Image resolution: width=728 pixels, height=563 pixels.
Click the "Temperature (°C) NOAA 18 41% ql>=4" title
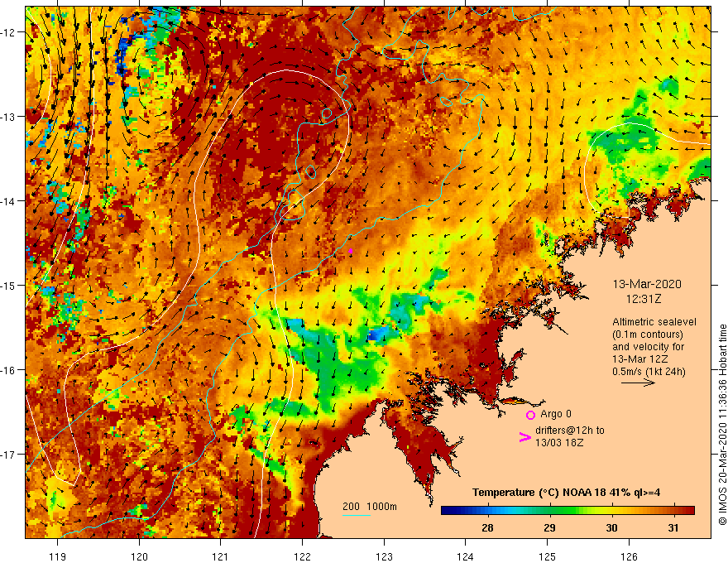pyautogui.click(x=566, y=493)
